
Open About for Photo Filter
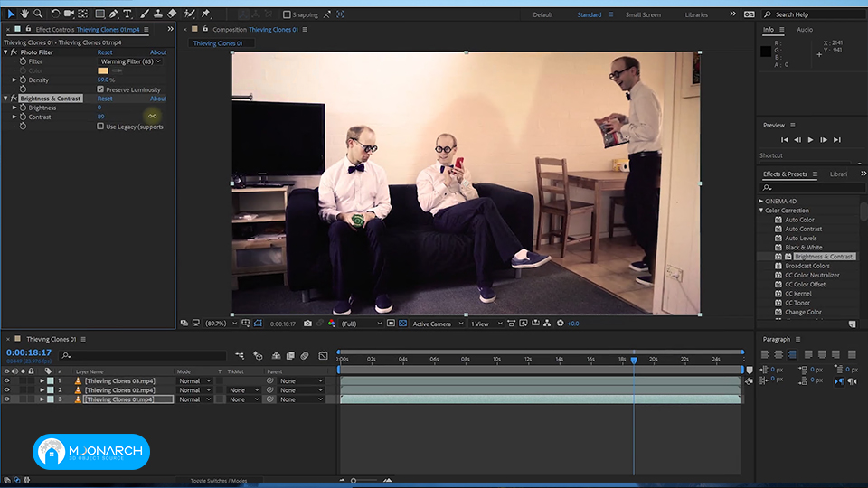pos(157,52)
